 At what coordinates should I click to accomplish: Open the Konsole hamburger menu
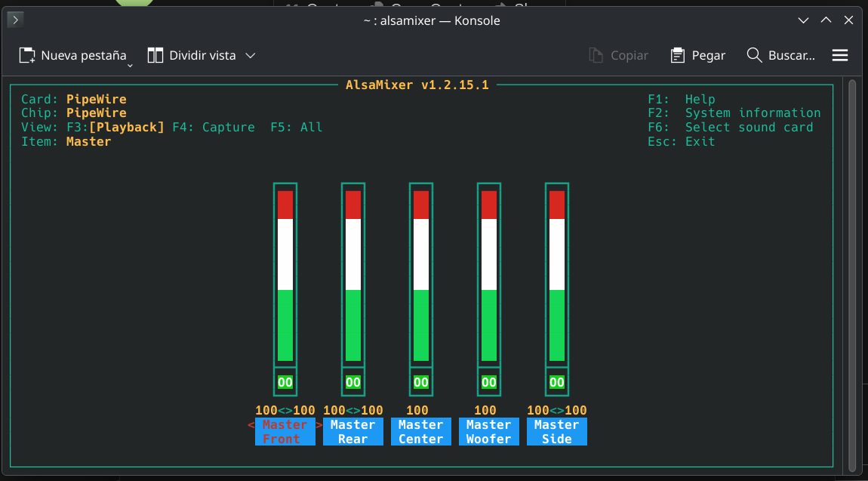point(840,55)
